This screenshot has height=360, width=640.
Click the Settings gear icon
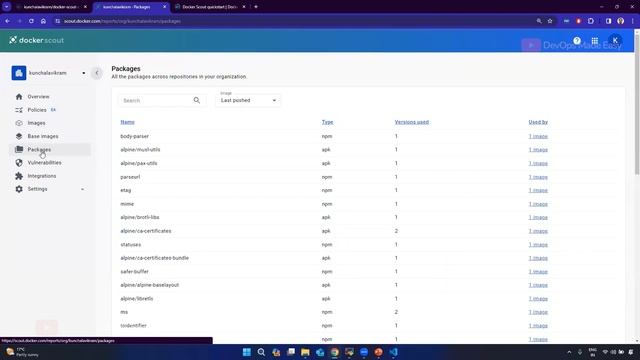pyautogui.click(x=19, y=189)
